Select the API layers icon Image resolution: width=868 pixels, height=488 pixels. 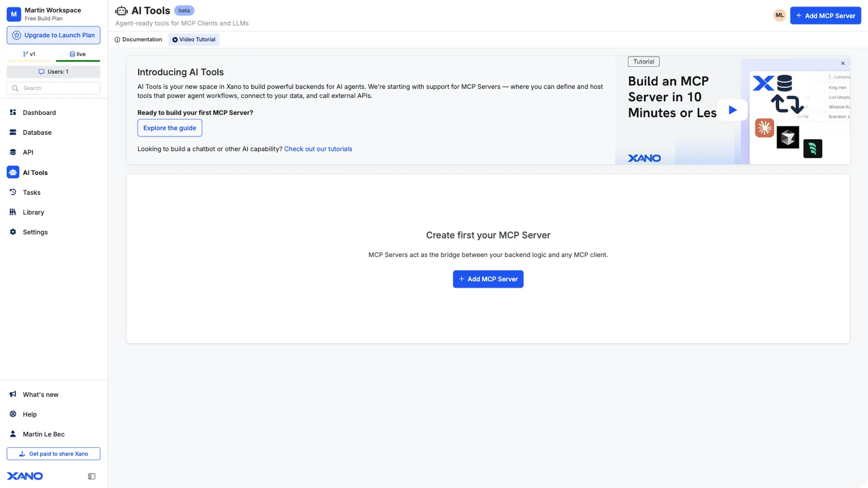pyautogui.click(x=13, y=152)
